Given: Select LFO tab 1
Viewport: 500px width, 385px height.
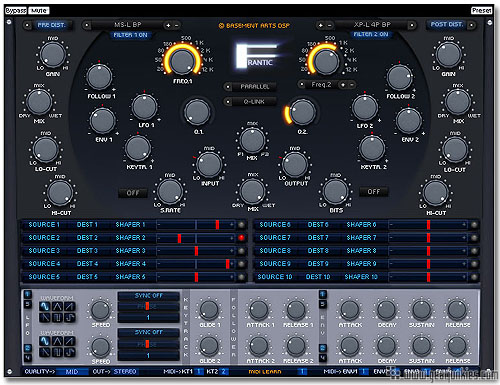Looking at the screenshot, I should (27, 294).
